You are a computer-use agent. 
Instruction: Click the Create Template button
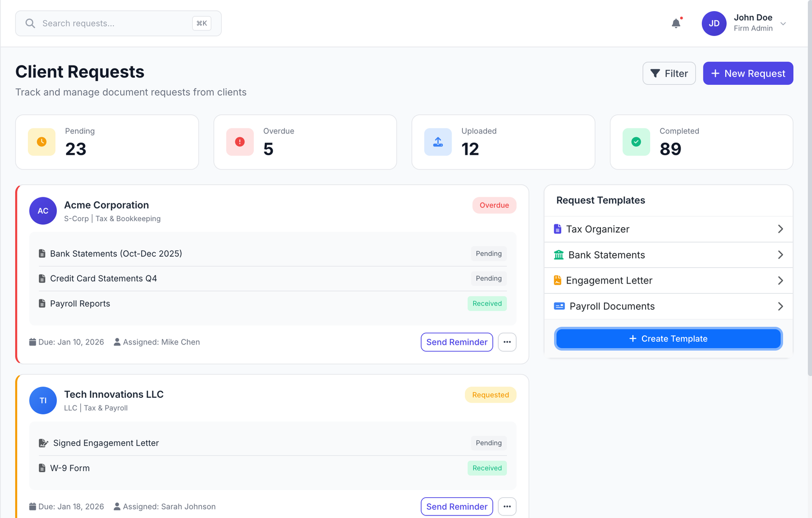point(668,338)
